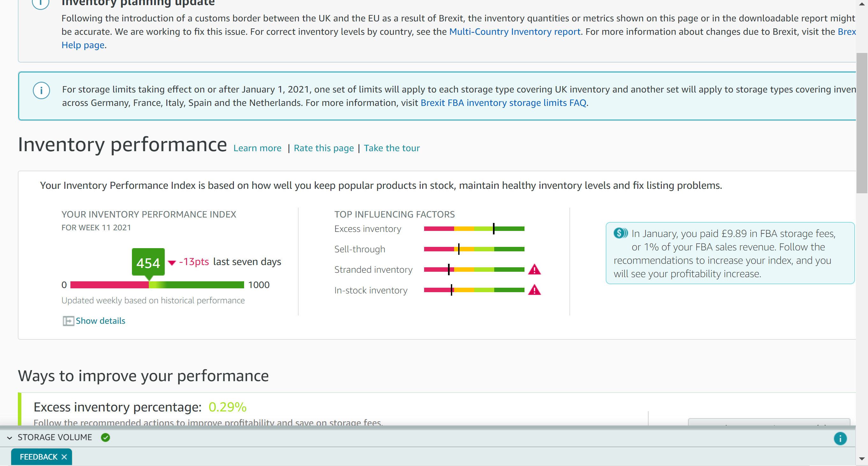The width and height of the screenshot is (868, 466).
Task: Open the Learn more link
Action: [x=257, y=148]
